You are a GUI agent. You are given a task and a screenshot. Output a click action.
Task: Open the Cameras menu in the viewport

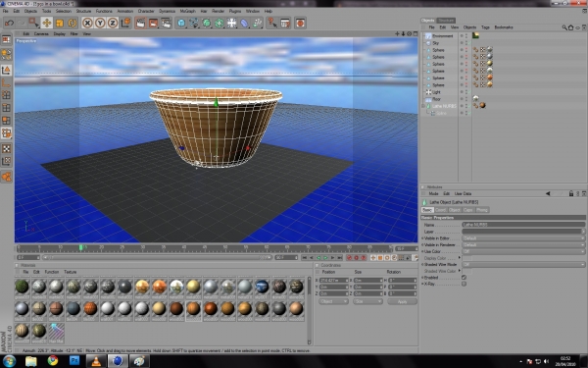pyautogui.click(x=41, y=33)
